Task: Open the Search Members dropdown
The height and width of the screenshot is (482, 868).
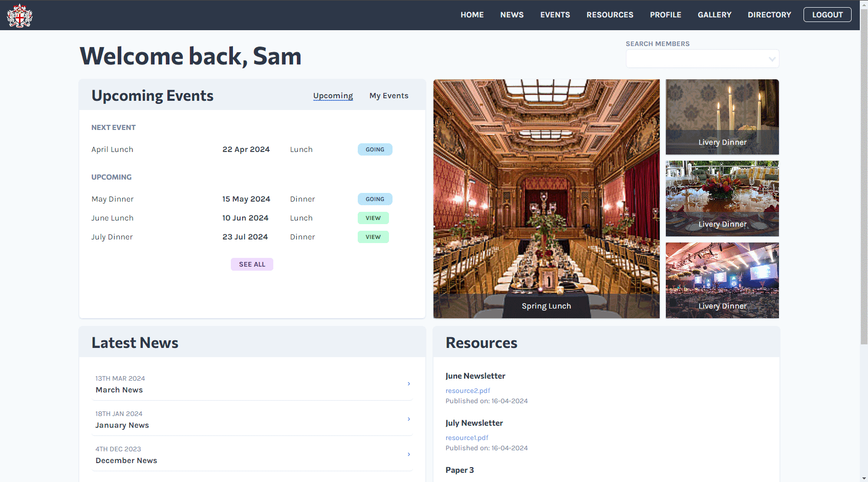Action: click(702, 58)
